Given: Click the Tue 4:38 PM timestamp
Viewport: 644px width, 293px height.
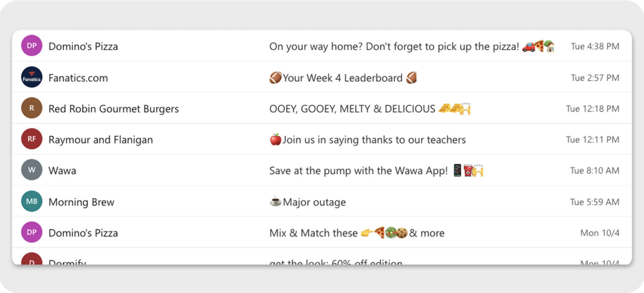Looking at the screenshot, I should tap(595, 47).
